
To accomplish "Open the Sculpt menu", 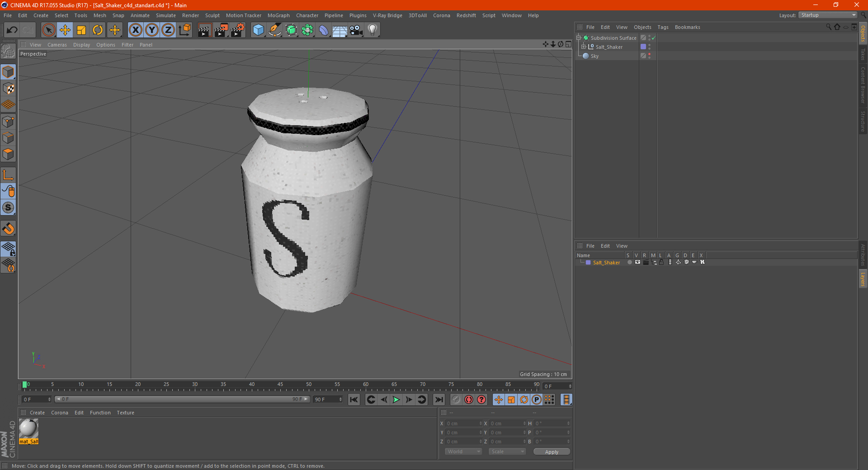I will [x=212, y=15].
